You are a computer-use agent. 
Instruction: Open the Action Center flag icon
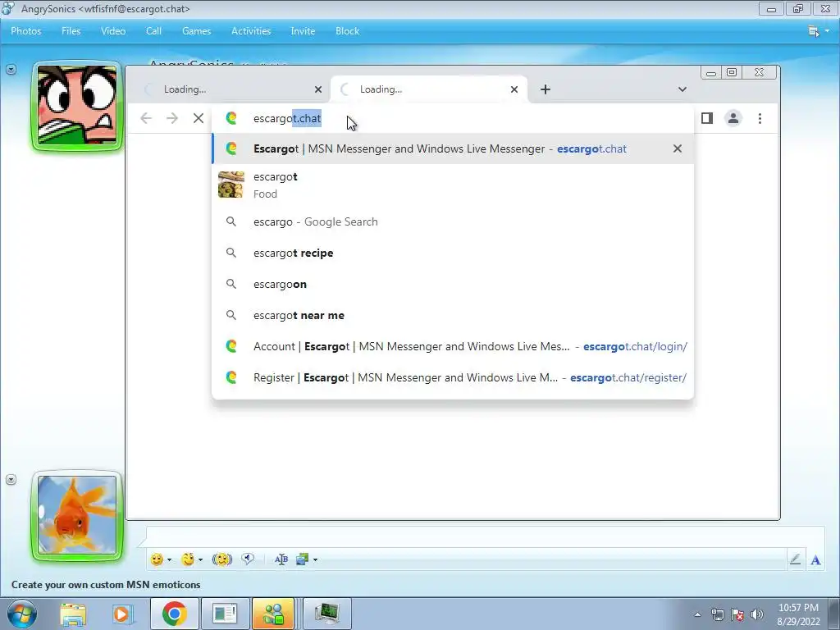point(737,614)
